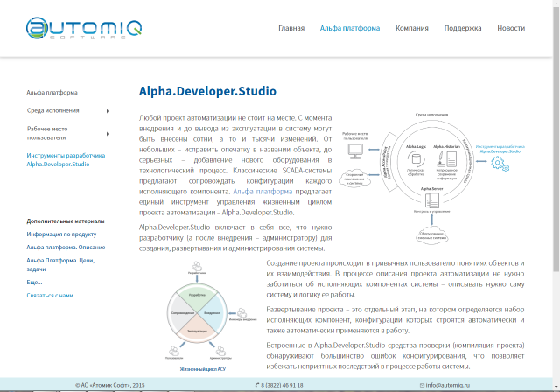Click the AutomiQ Software logo

coord(84,28)
